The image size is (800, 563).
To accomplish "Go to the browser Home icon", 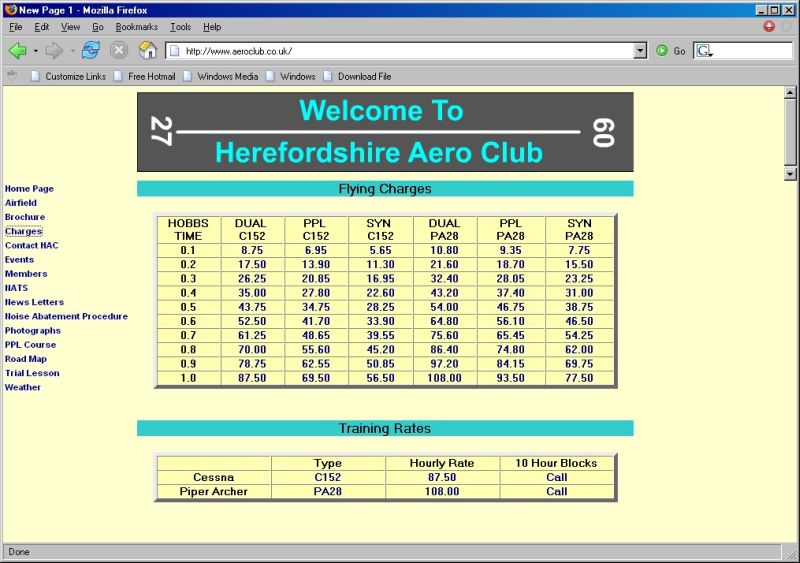I will [x=147, y=50].
